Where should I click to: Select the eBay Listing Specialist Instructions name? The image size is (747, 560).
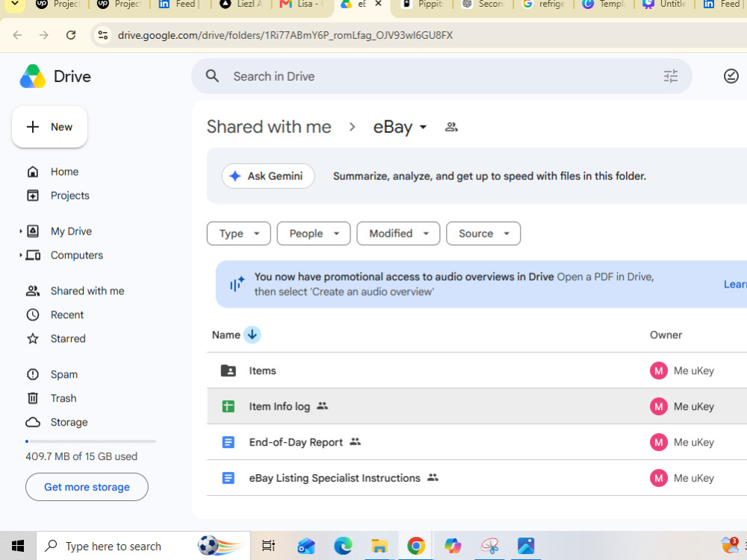pyautogui.click(x=335, y=478)
